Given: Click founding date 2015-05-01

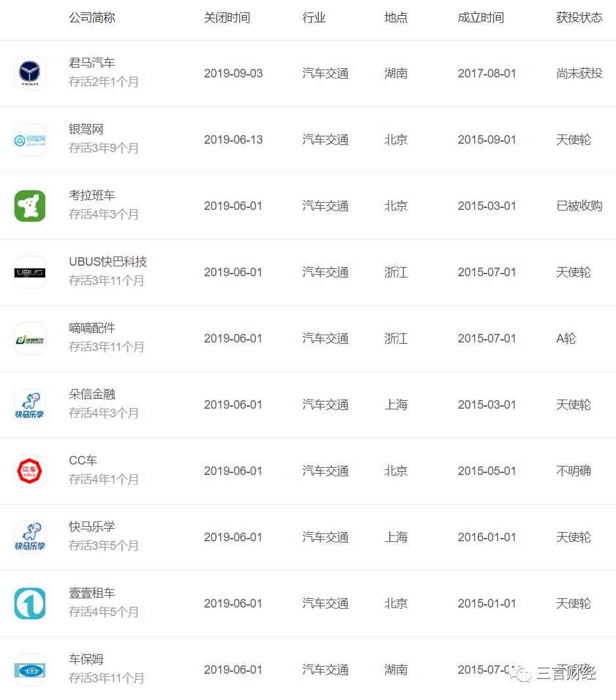Looking at the screenshot, I should pyautogui.click(x=487, y=471).
